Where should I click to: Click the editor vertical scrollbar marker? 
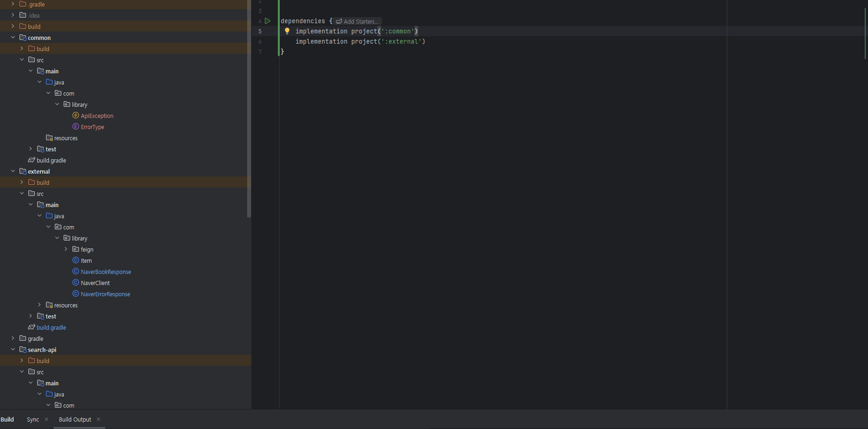coord(866,33)
